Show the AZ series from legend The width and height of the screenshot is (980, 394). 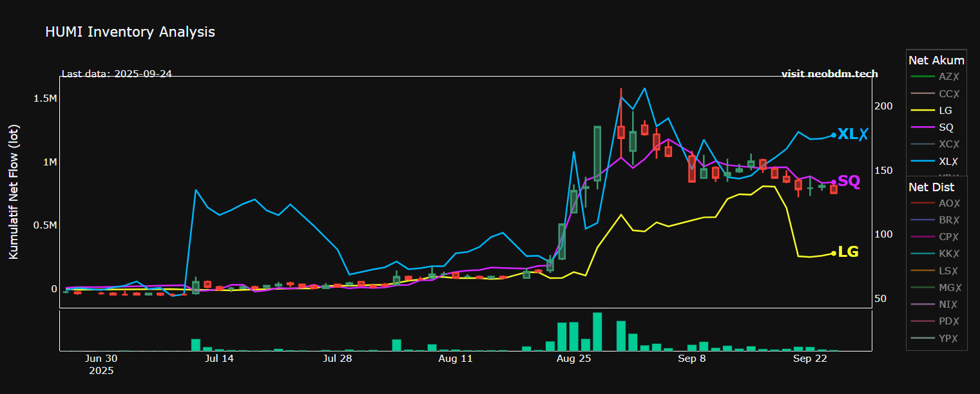point(948,77)
